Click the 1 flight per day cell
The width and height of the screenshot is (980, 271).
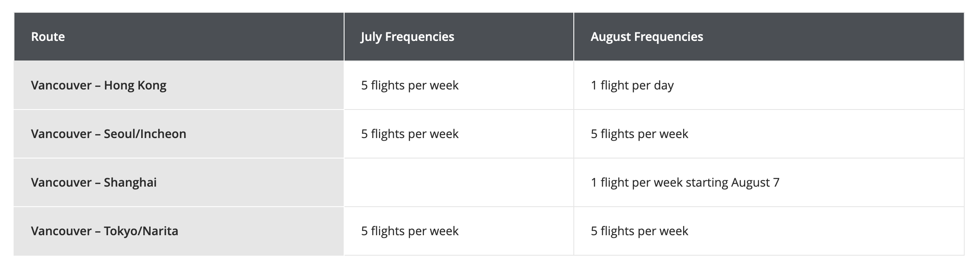point(769,85)
